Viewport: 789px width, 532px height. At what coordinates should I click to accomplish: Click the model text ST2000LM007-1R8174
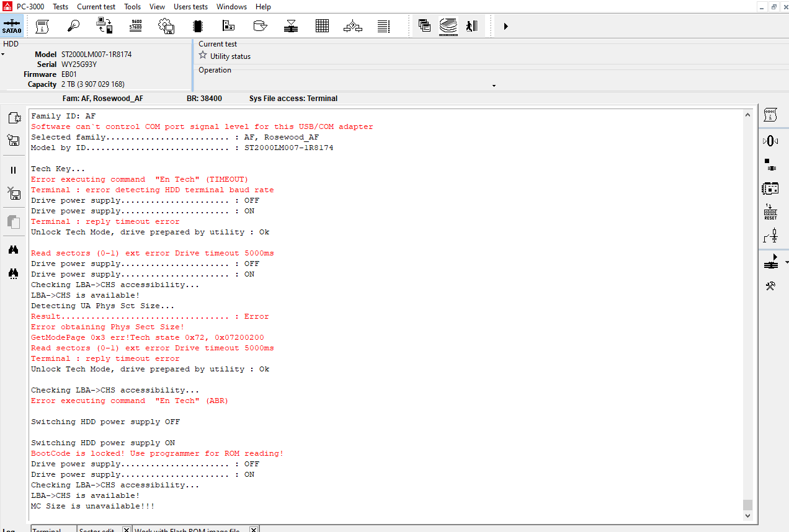pos(97,55)
